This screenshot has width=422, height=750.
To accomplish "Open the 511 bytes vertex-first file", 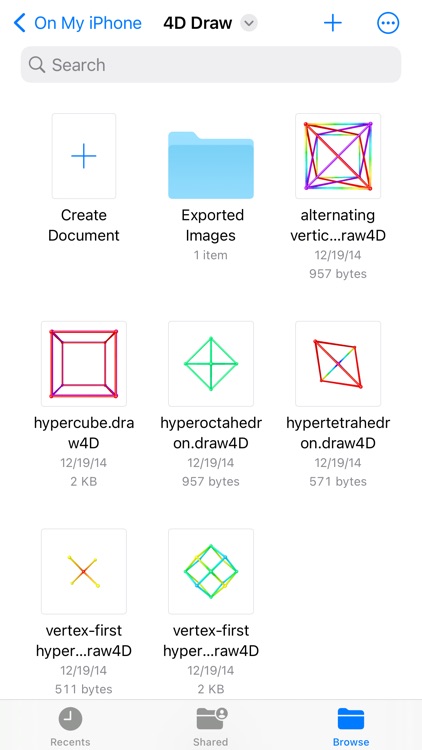I will pos(84,571).
